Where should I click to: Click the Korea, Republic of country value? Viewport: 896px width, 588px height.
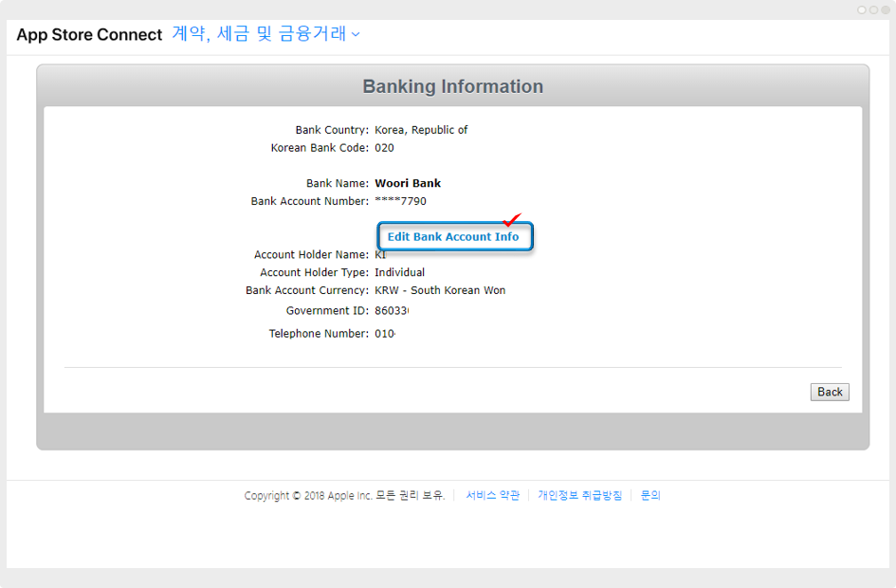(421, 130)
